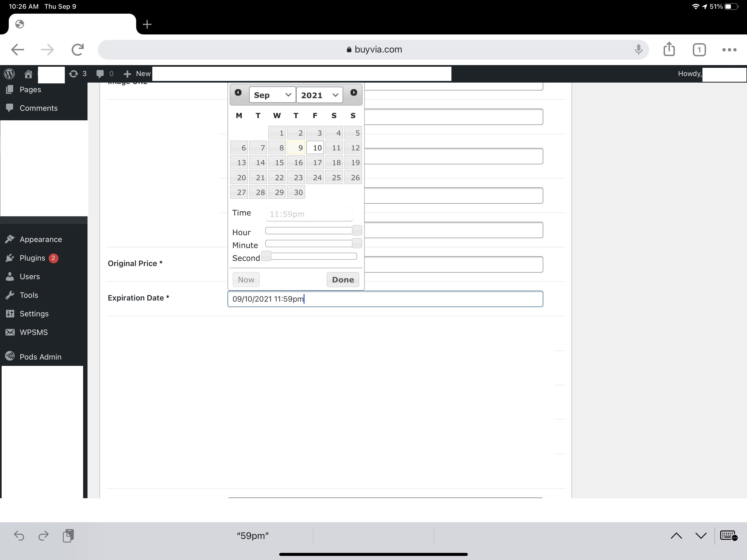Viewport: 747px width, 560px height.
Task: Go to next month in calendar
Action: coord(354,92)
